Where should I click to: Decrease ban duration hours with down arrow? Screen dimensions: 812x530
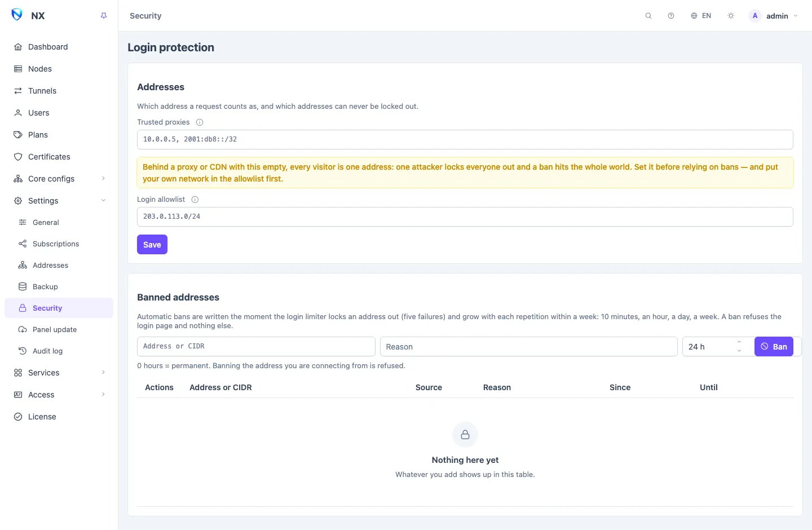(x=739, y=351)
